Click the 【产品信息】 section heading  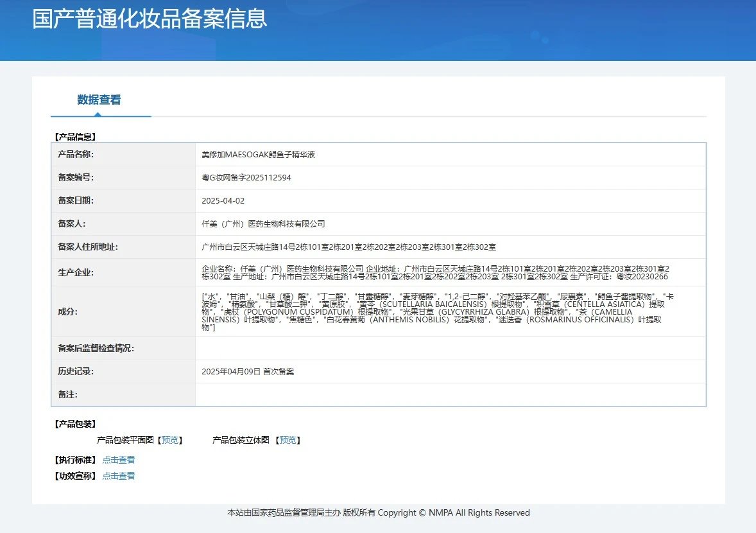coord(75,137)
